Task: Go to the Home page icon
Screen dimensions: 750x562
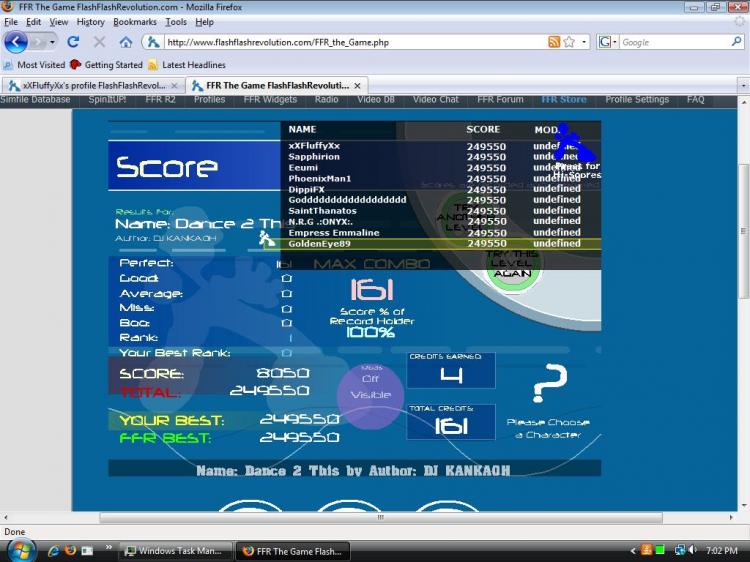Action: (126, 42)
